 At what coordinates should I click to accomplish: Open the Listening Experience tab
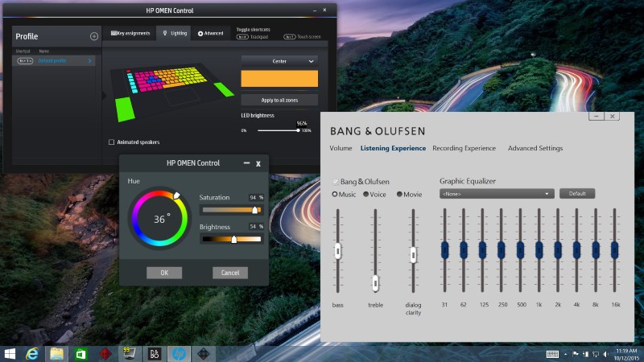click(x=393, y=148)
